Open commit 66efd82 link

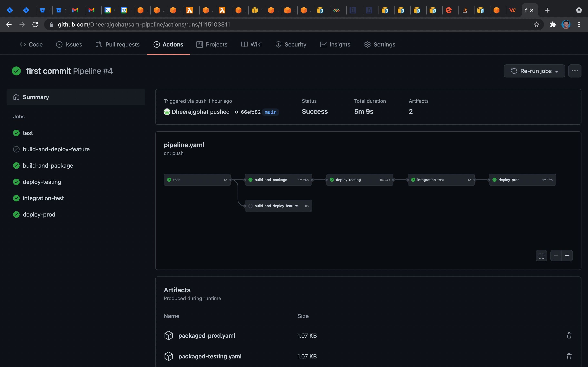(251, 112)
